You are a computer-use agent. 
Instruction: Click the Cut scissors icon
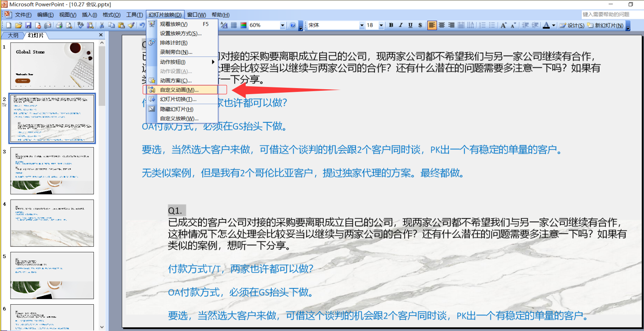pyautogui.click(x=102, y=25)
